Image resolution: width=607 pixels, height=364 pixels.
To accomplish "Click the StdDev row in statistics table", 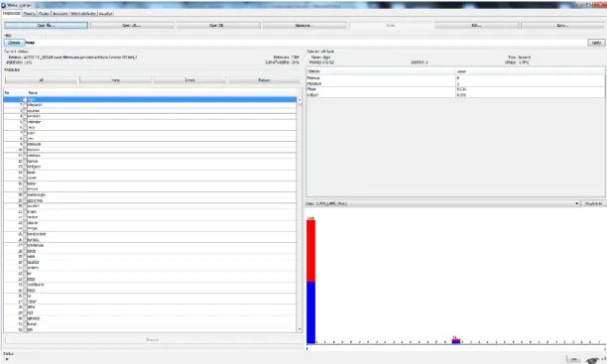I will [455, 95].
